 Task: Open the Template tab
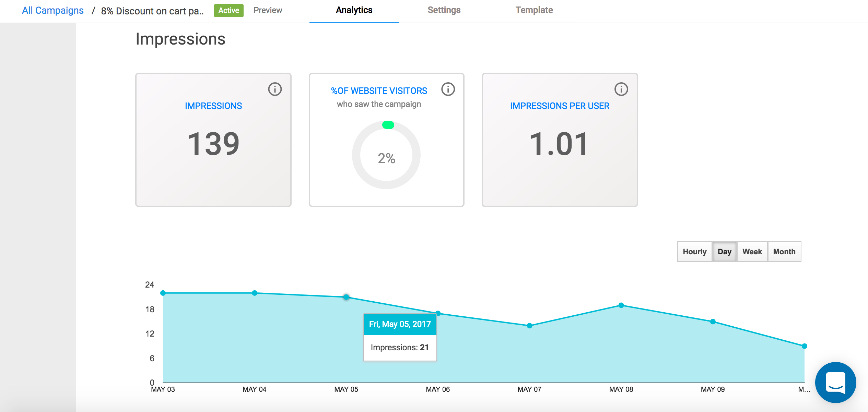click(534, 10)
